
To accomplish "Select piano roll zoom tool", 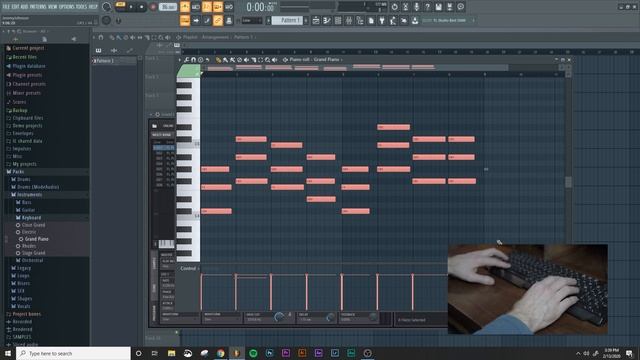I will point(267,60).
